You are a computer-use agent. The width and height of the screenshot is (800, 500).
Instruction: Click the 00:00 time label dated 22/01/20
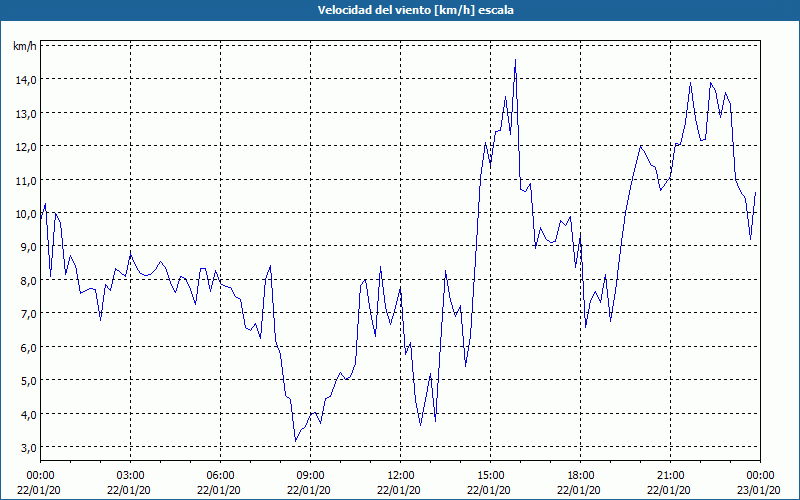[40, 476]
